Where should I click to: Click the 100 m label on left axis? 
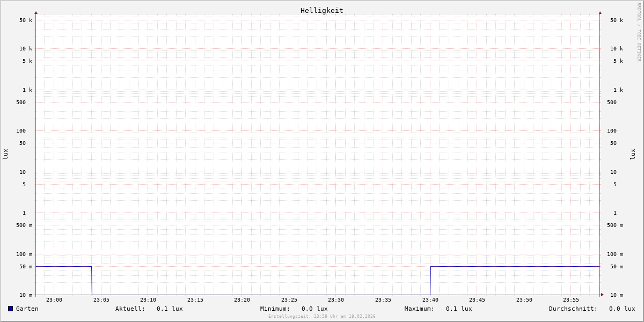point(24,254)
